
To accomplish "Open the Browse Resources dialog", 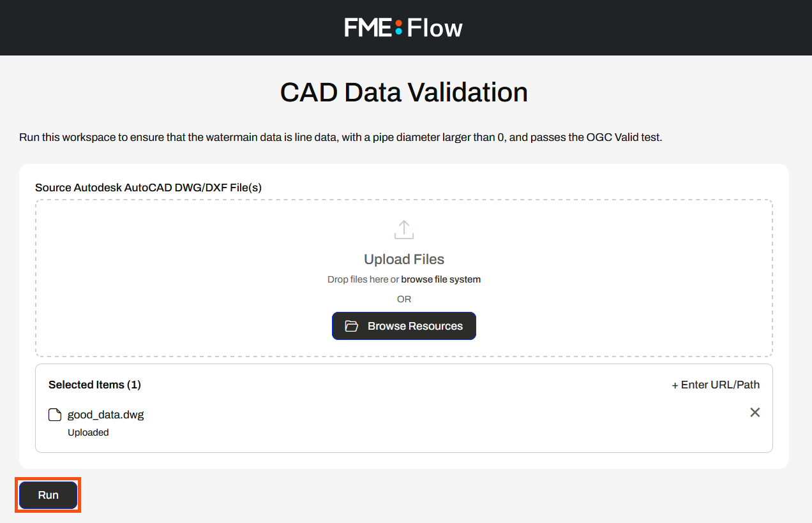I will pyautogui.click(x=404, y=326).
